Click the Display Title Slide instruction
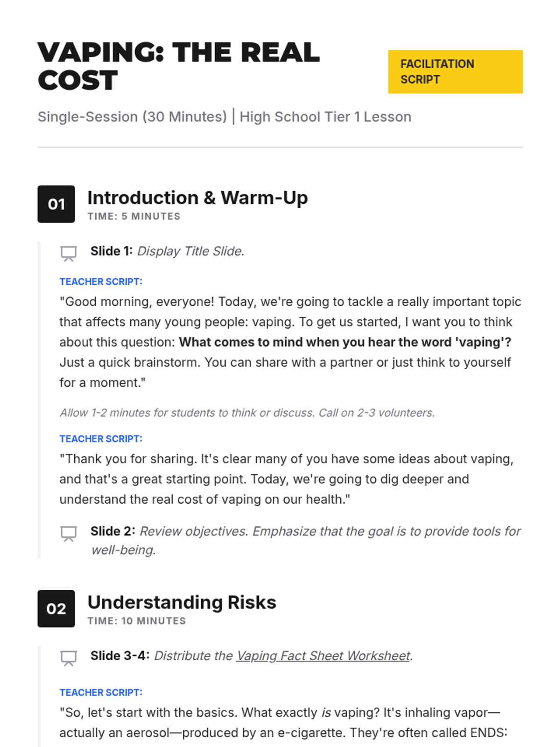Screen dimensions: 560x747 coord(190,251)
